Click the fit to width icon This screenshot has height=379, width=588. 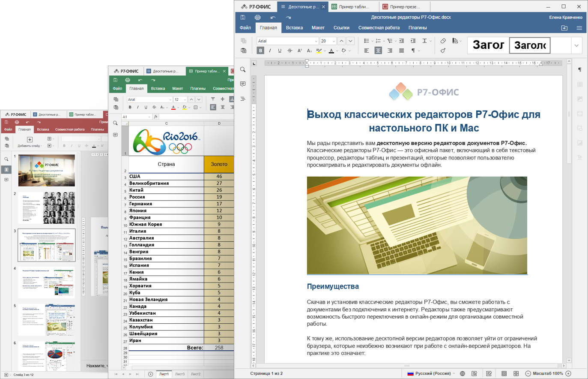coord(516,373)
